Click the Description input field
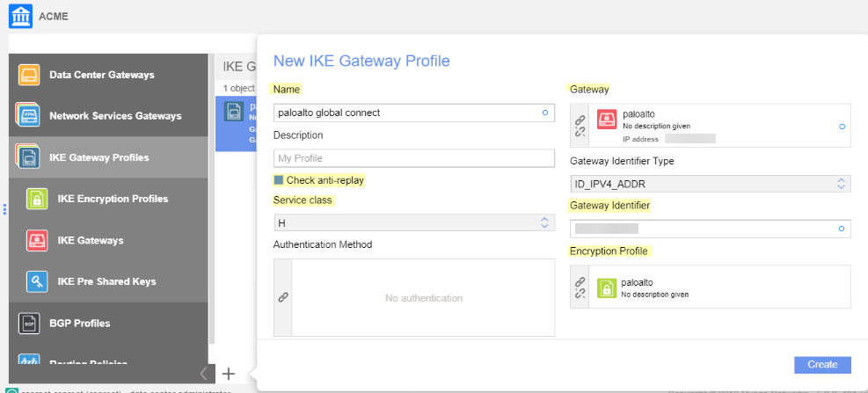The image size is (868, 393). click(x=413, y=158)
